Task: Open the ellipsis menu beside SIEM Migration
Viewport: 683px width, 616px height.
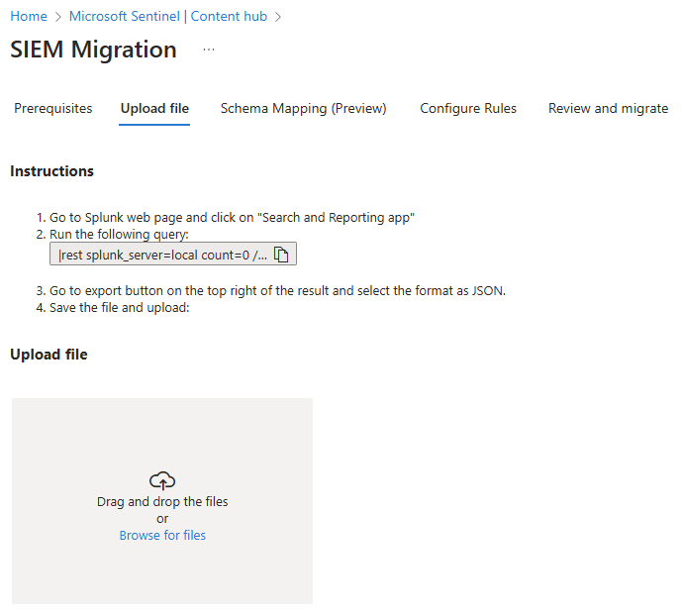Action: click(x=209, y=50)
